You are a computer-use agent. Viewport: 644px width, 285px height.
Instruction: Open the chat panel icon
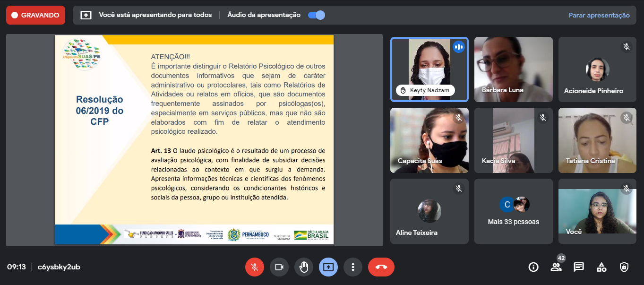[x=579, y=267]
